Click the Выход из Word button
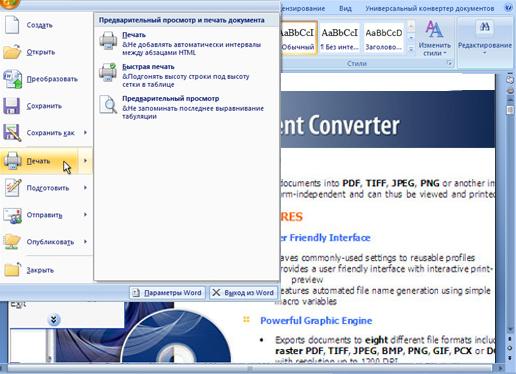Image resolution: width=516 pixels, height=374 pixels. coord(244,293)
